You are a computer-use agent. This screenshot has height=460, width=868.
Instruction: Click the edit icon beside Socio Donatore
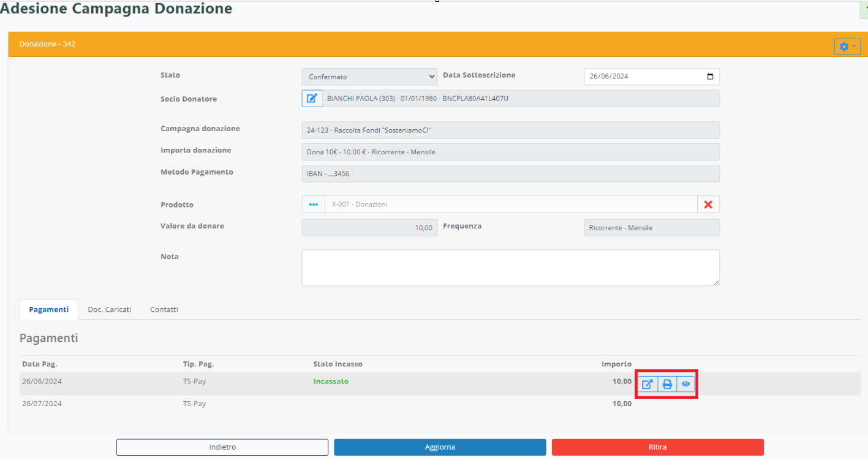312,99
